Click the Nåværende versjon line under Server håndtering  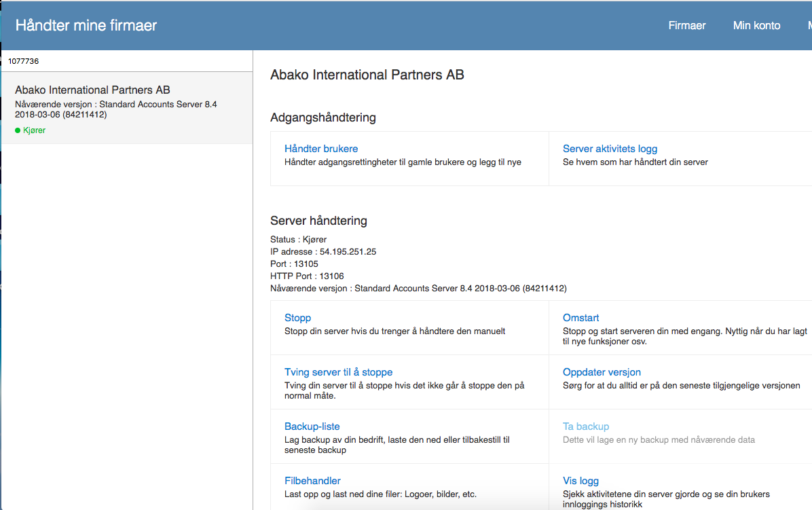(418, 289)
